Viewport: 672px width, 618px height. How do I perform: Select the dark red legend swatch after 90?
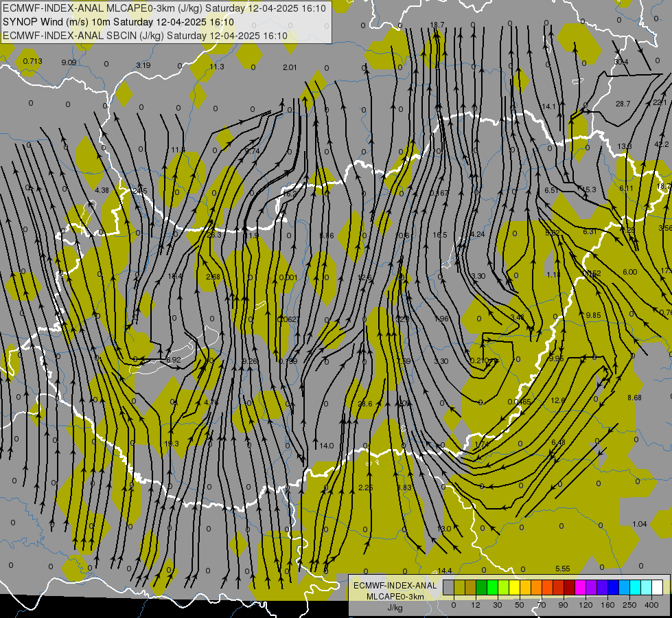[x=570, y=588]
